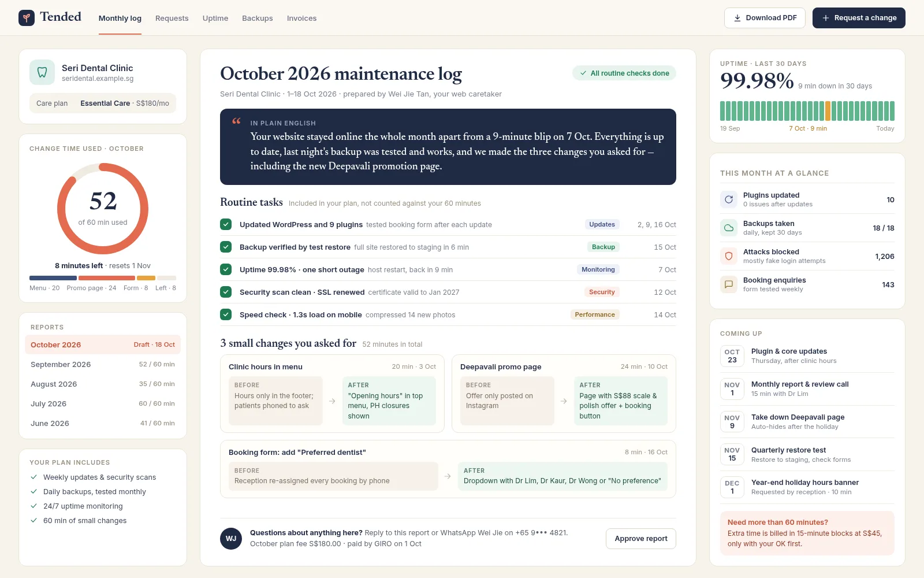Viewport: 924px width, 578px height.
Task: Switch to the Uptime tab
Action: pos(215,18)
